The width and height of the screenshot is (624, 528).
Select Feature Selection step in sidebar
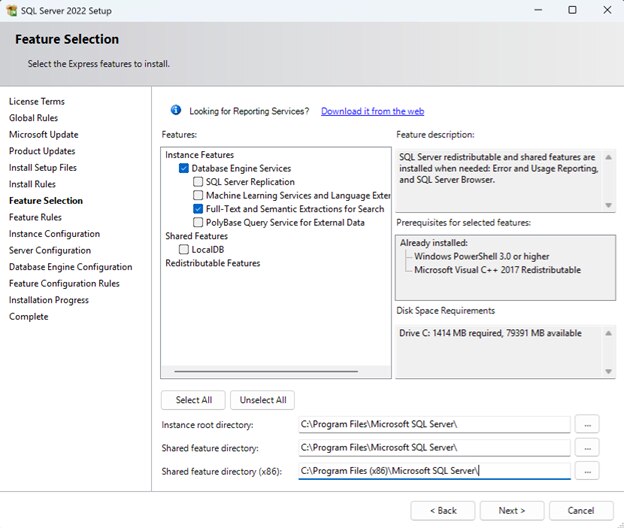tap(46, 201)
